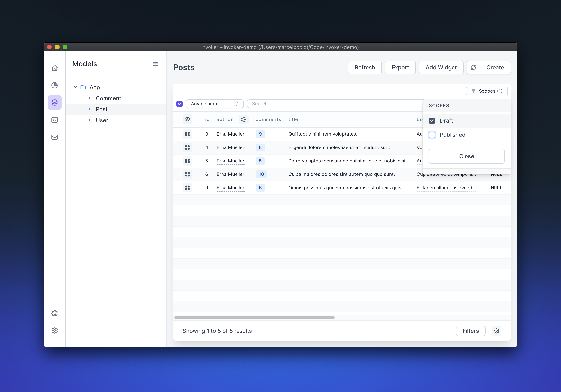The image size is (561, 392).
Task: Click the App folder icon
Action: 83,87
